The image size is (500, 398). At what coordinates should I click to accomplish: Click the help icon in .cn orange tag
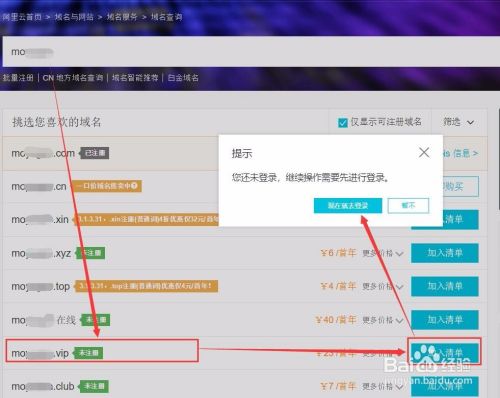tap(134, 186)
